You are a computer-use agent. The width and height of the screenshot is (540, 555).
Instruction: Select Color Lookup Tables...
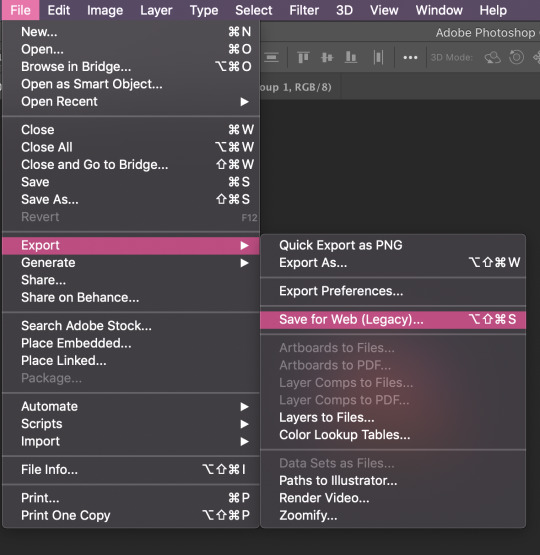[393, 435]
